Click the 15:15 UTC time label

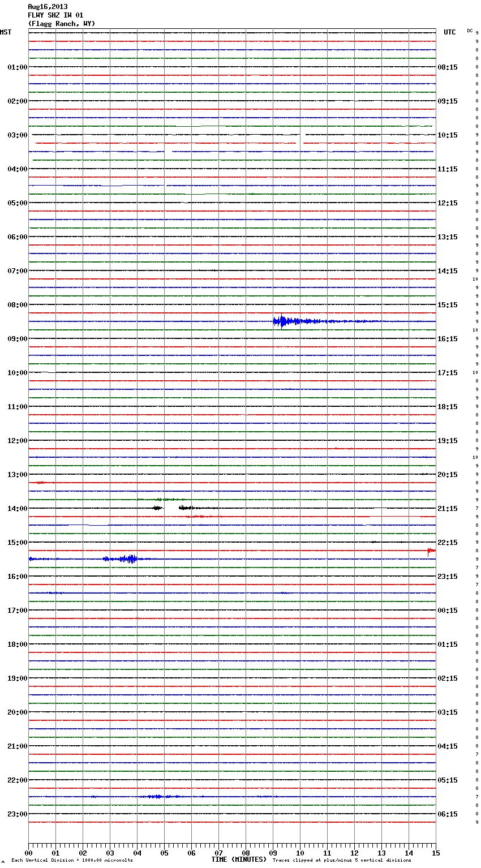[448, 305]
